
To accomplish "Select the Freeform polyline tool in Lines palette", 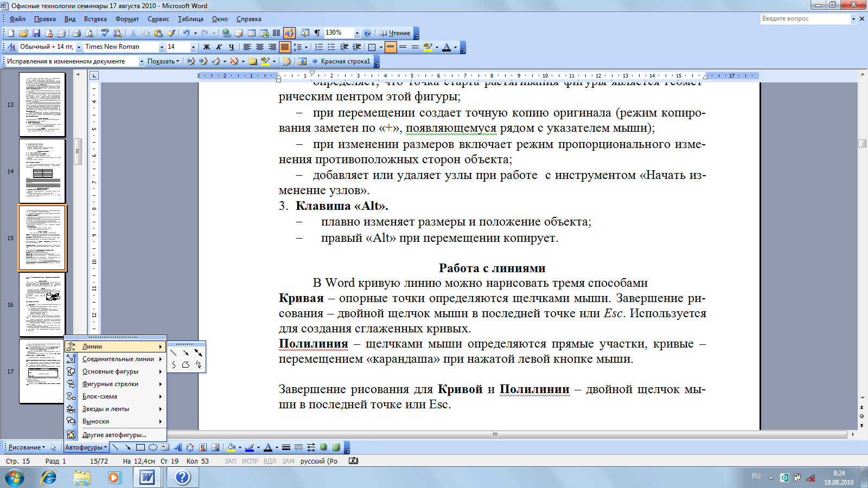I will click(186, 365).
